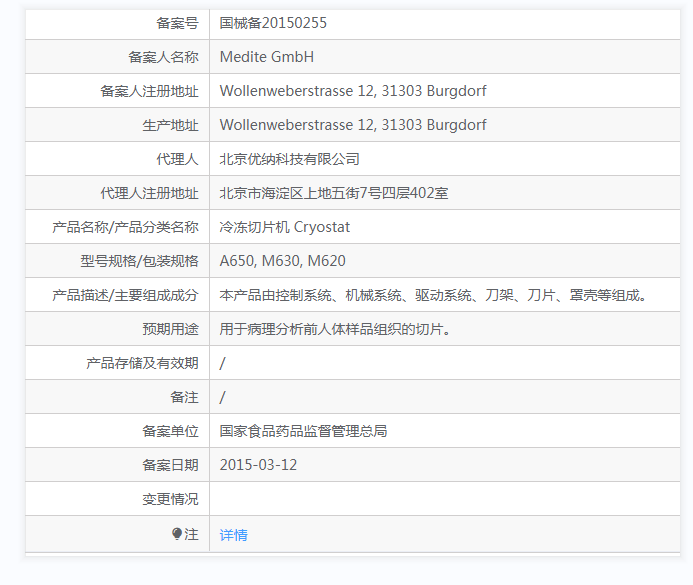Select intended use text 用于病理分析前人体样品组织的切片
Image resolution: width=693 pixels, height=585 pixels.
coord(335,329)
